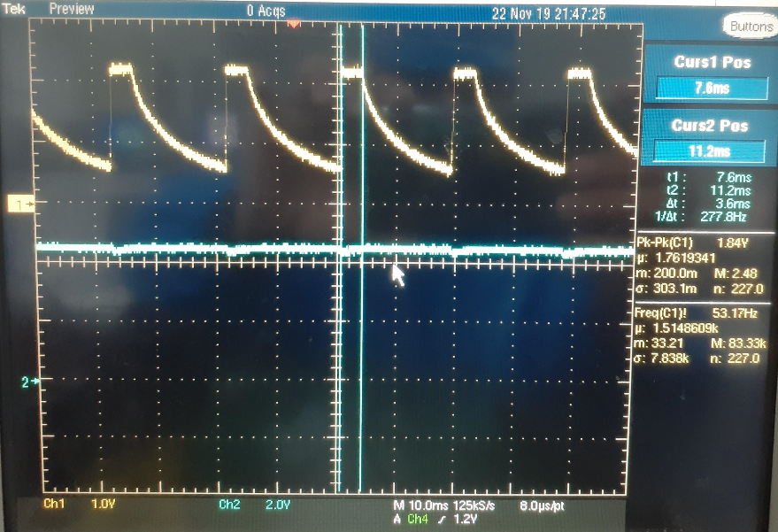
Task: Select the Curs1 Pos value field 7.6ms
Action: (x=712, y=89)
